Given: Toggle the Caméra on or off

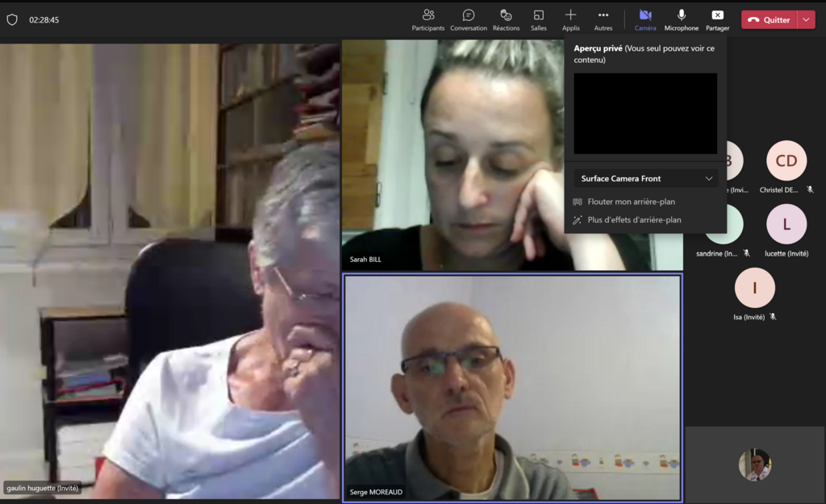Looking at the screenshot, I should tap(645, 15).
